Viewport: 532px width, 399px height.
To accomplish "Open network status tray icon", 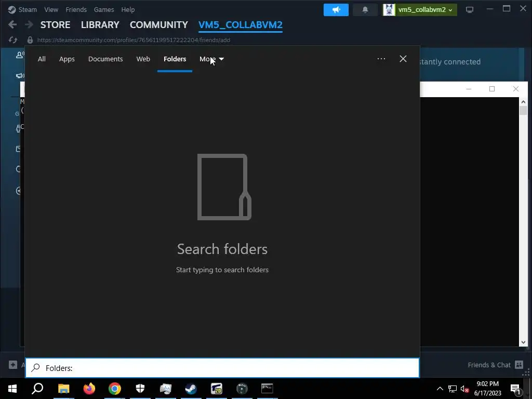I will (453, 389).
